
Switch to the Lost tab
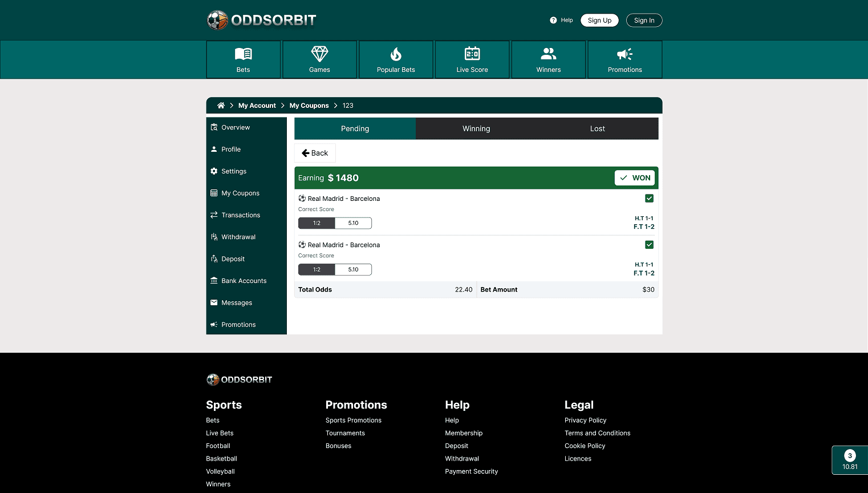[x=598, y=129]
